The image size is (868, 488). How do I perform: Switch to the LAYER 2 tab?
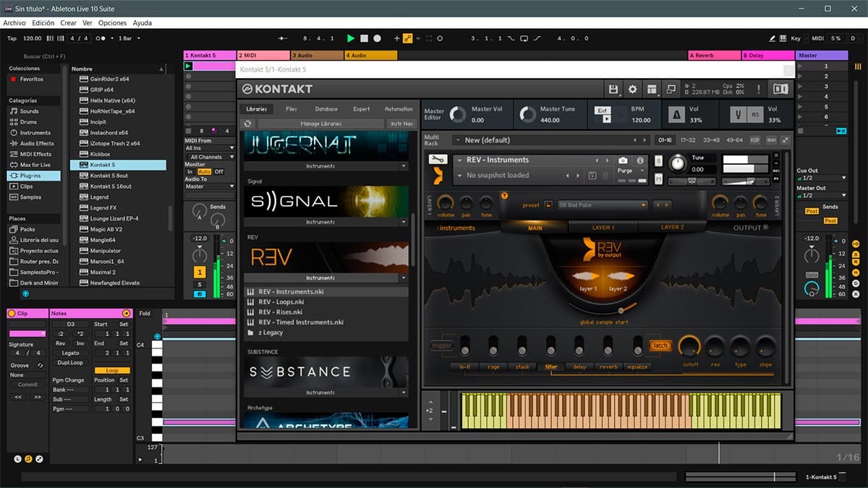point(672,227)
